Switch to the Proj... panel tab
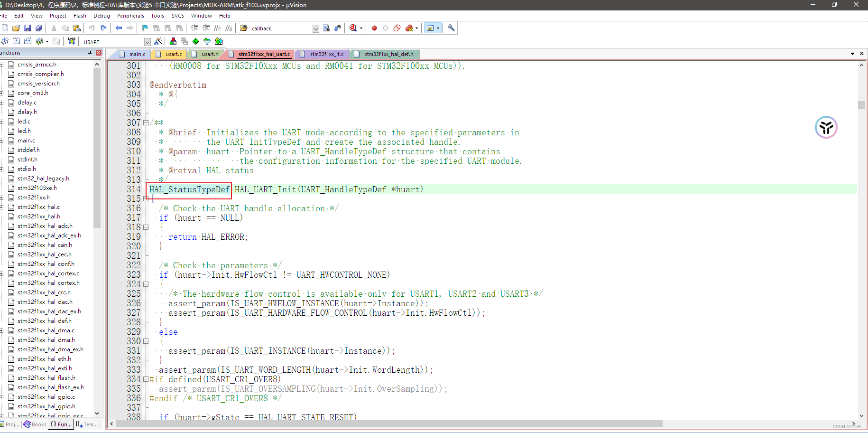The width and height of the screenshot is (868, 433). pyautogui.click(x=10, y=424)
